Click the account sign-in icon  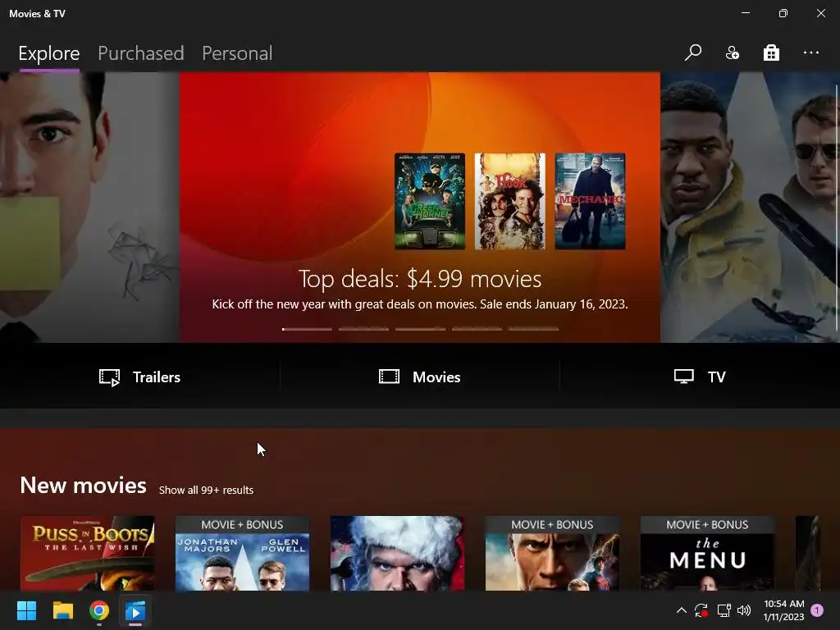pyautogui.click(x=733, y=52)
